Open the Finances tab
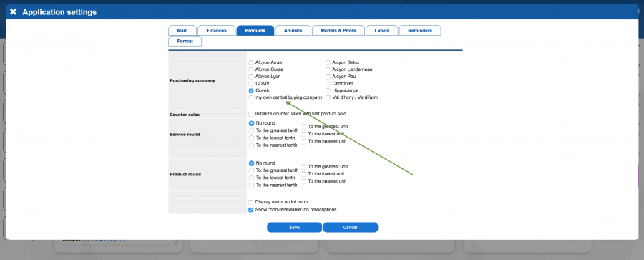Viewport: 644px width, 260px height. pos(216,31)
